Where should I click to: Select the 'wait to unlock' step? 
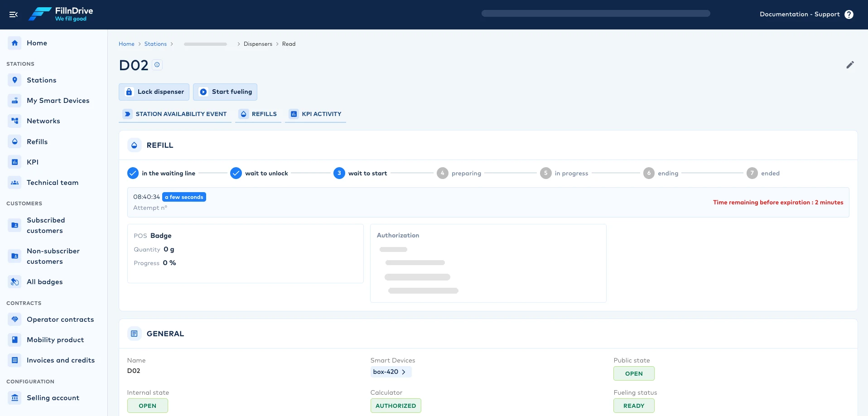coord(259,173)
